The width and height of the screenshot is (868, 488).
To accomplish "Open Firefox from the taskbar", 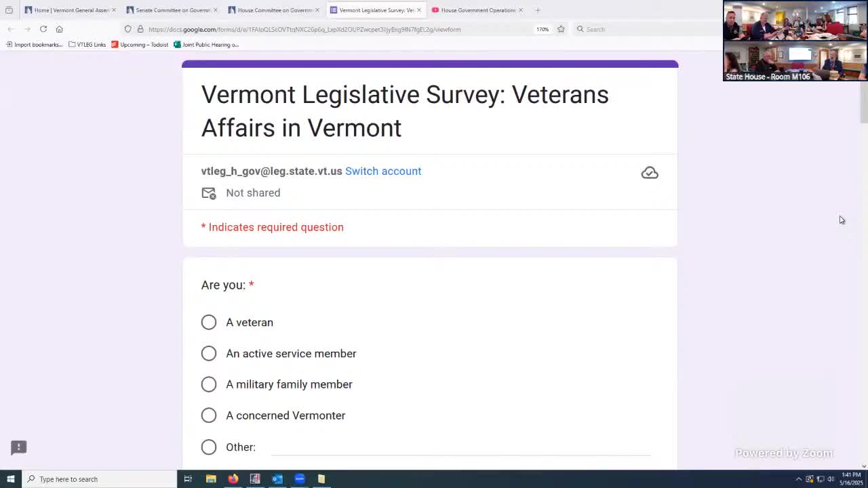I will pyautogui.click(x=233, y=479).
